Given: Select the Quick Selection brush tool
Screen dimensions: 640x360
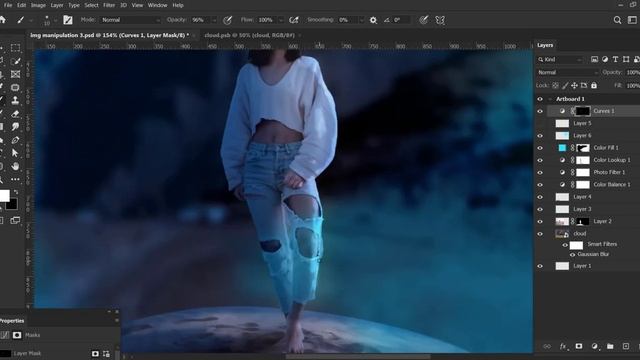Looking at the screenshot, I should click(16, 61).
